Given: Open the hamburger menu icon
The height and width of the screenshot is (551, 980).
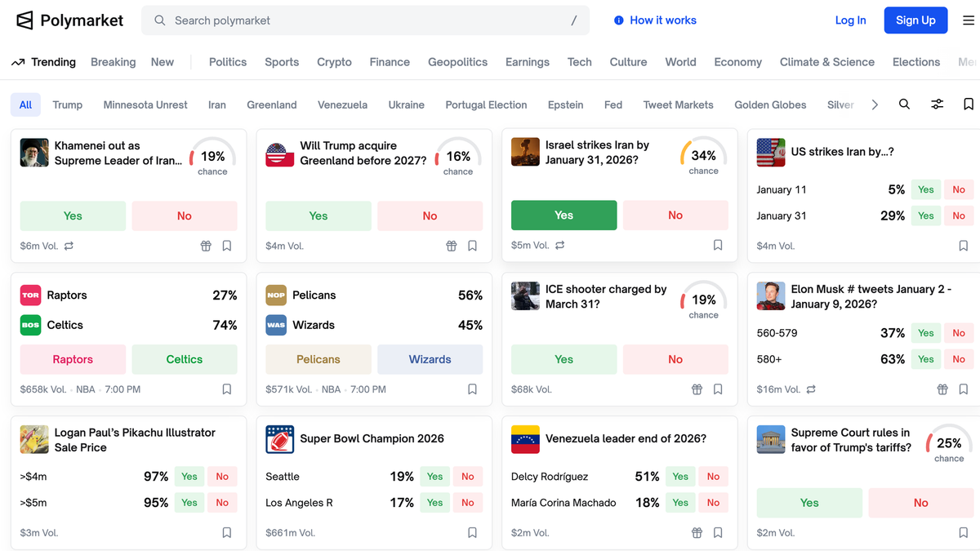Looking at the screenshot, I should [968, 20].
